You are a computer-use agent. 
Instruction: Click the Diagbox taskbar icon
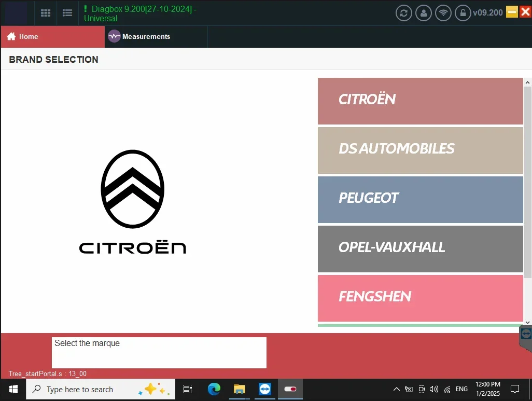click(x=290, y=389)
